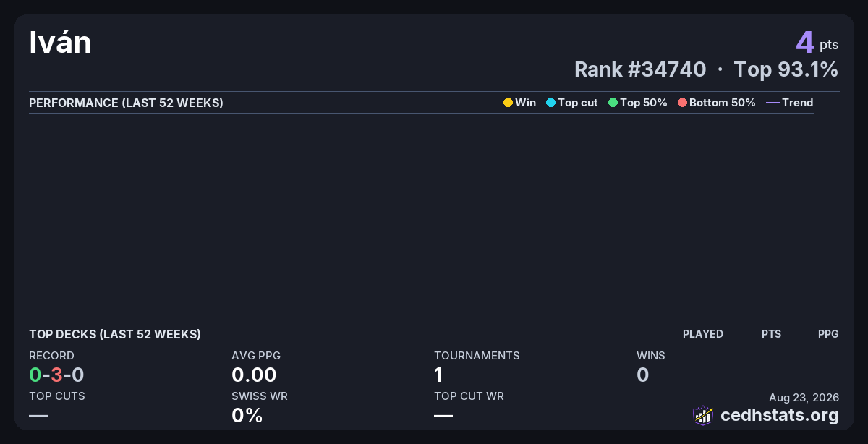This screenshot has width=868, height=444.
Task: Click the green Top 50% legend dot
Action: 613,103
